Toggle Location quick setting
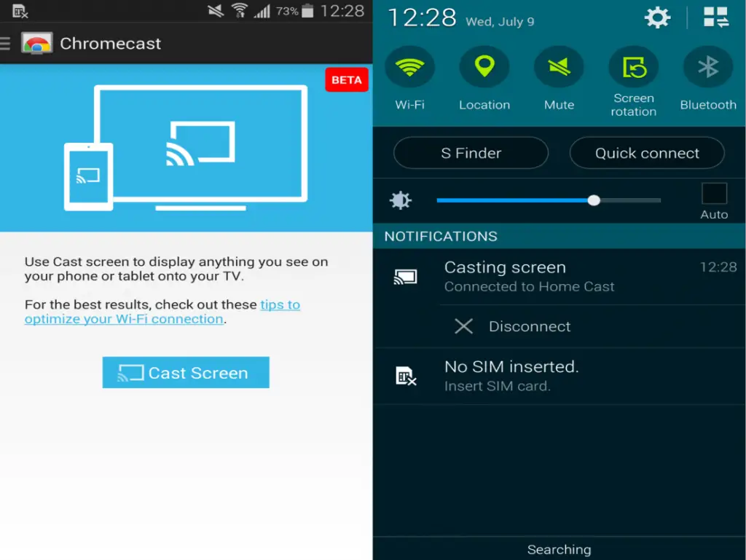746x560 pixels. (x=484, y=66)
